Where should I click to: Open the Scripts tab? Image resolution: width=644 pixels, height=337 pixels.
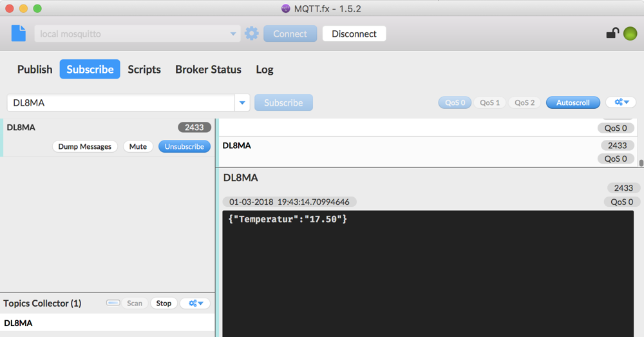coord(144,69)
